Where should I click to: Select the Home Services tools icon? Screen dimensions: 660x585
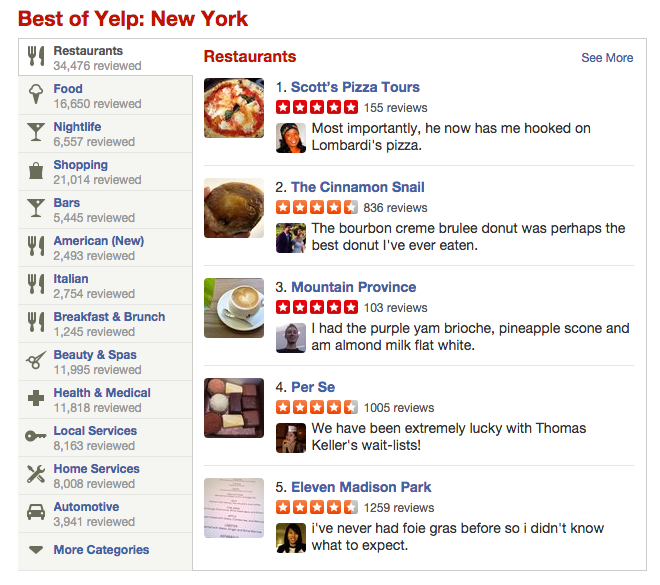(x=36, y=475)
